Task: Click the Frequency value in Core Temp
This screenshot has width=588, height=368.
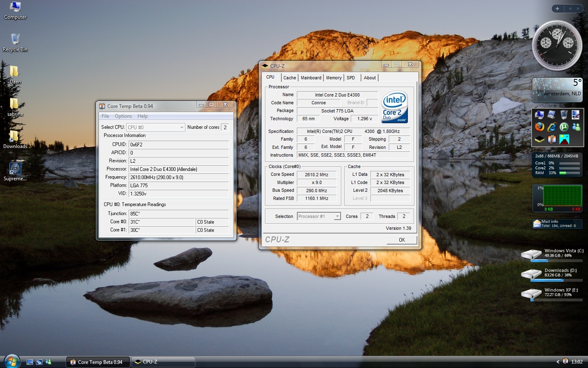Action: coord(179,177)
